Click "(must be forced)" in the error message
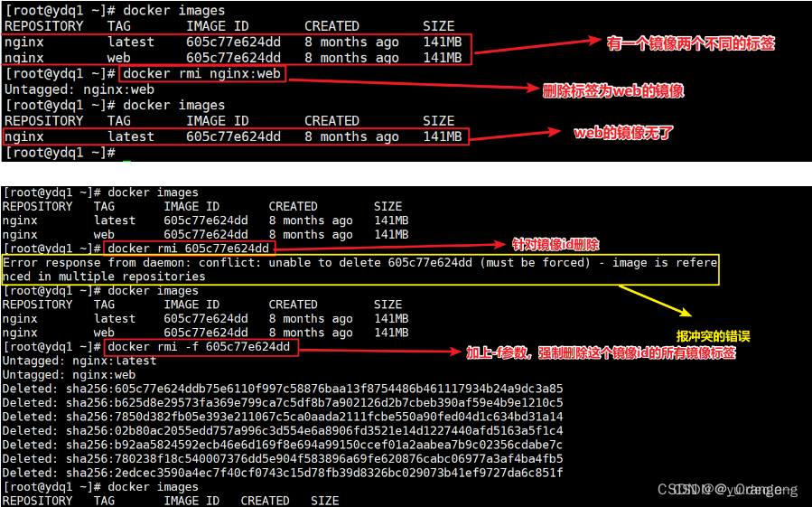Screen dimensions: 812x507 click(x=535, y=263)
